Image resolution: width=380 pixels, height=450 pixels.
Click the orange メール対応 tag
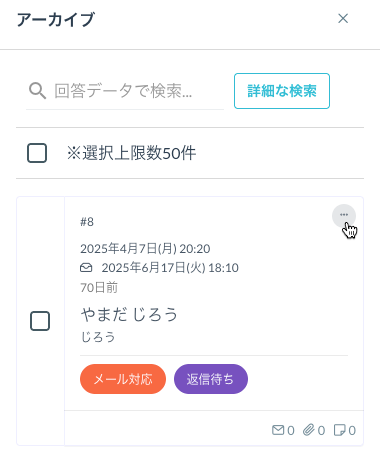pos(123,379)
